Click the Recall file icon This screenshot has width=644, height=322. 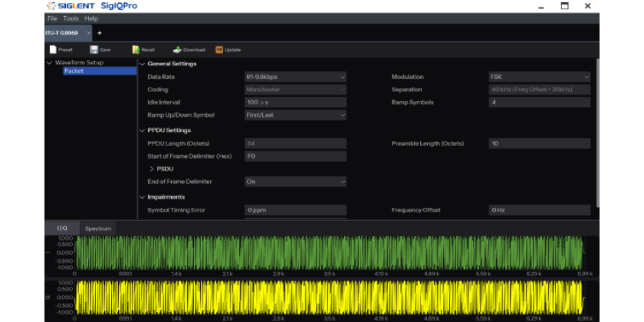136,50
